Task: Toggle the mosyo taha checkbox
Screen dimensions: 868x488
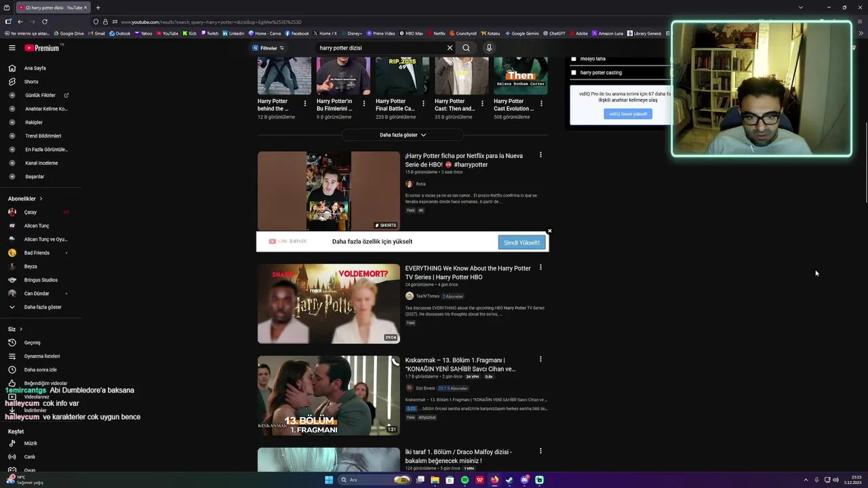Action: coord(574,59)
